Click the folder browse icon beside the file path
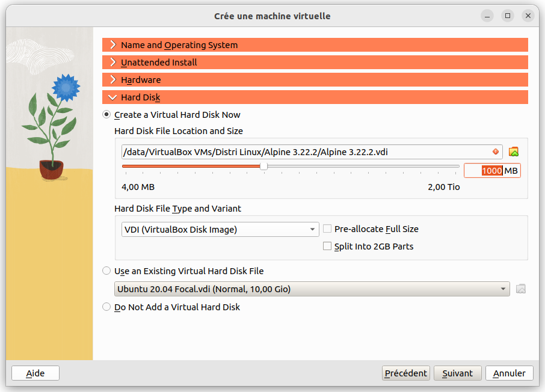545x392 pixels. 513,152
